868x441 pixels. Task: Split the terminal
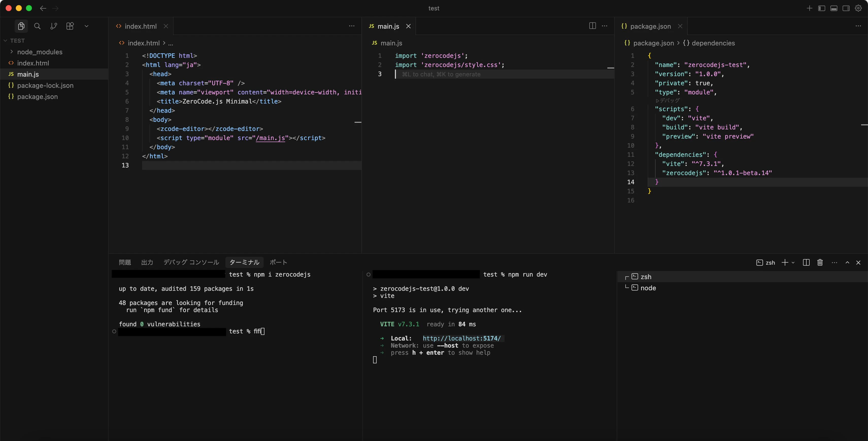point(806,262)
